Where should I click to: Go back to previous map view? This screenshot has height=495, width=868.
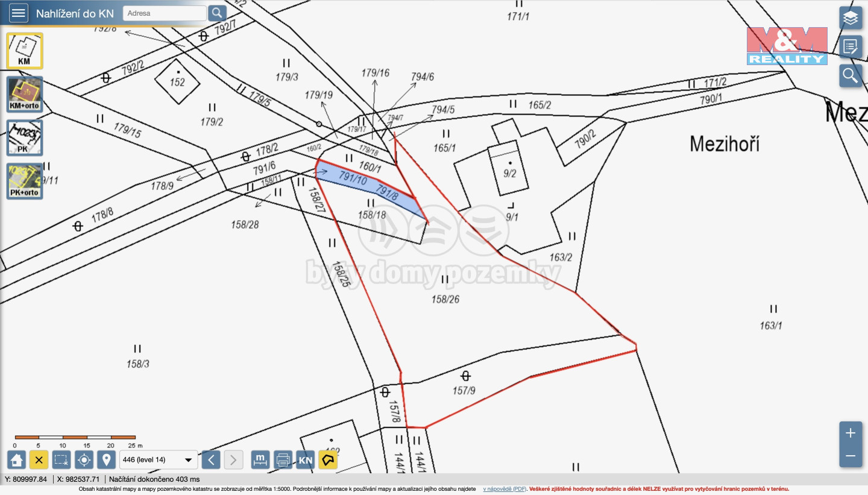[210, 460]
